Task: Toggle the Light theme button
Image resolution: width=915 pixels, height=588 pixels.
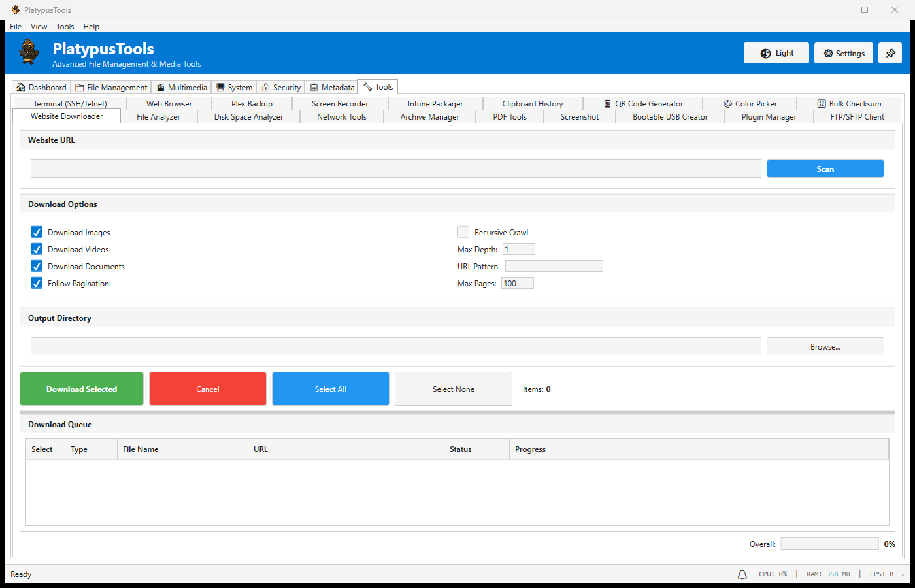Action: point(776,53)
